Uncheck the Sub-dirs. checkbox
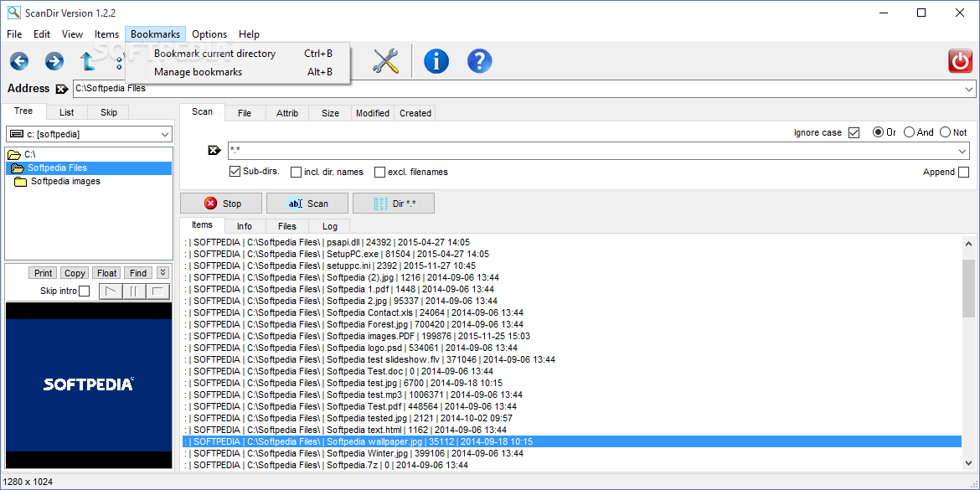Viewport: 980px width, 490px height. click(x=235, y=172)
